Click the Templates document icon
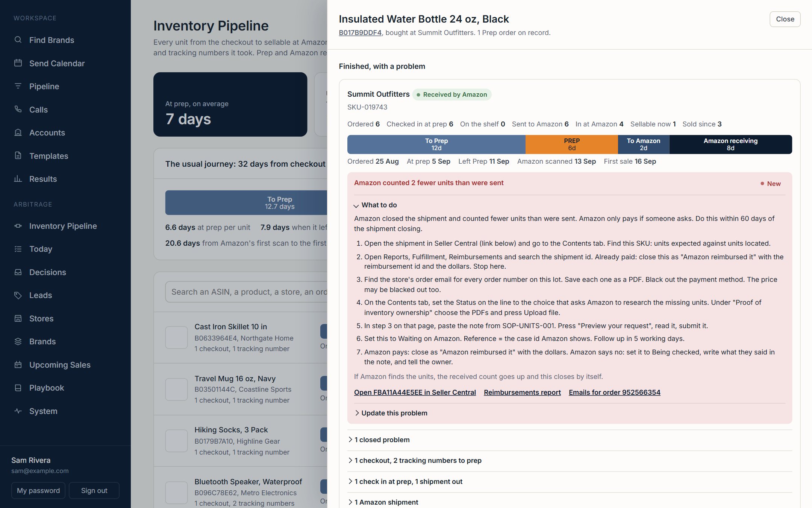Viewport: 812px width, 508px height. 18,156
